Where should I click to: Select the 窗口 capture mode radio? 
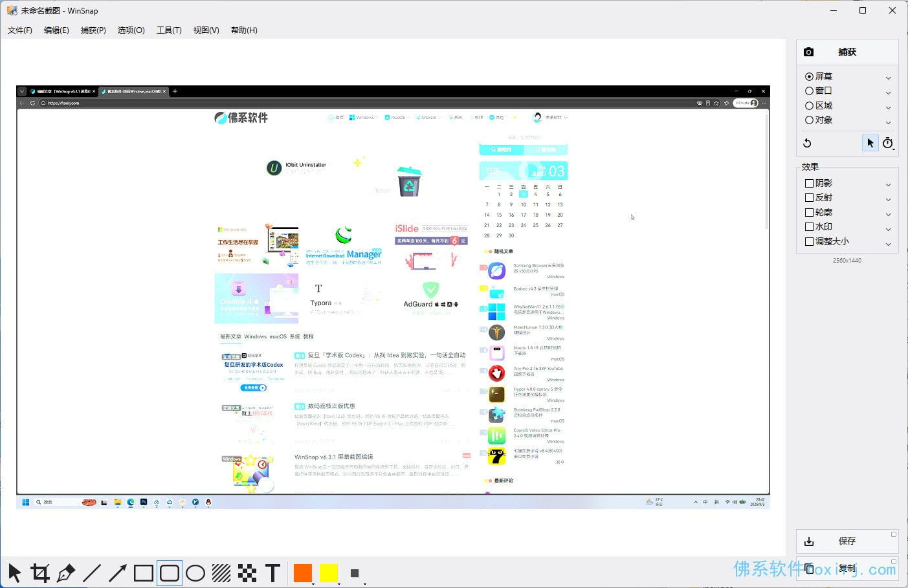click(819, 91)
